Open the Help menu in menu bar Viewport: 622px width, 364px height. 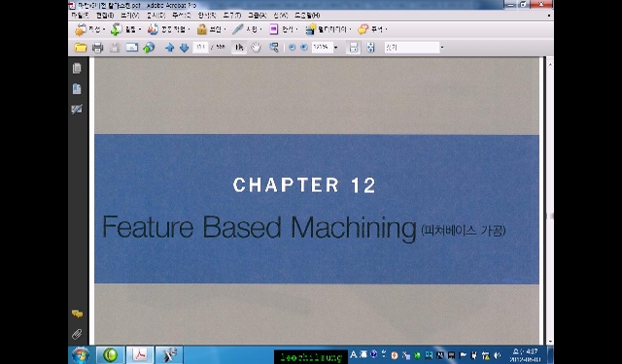pyautogui.click(x=307, y=16)
